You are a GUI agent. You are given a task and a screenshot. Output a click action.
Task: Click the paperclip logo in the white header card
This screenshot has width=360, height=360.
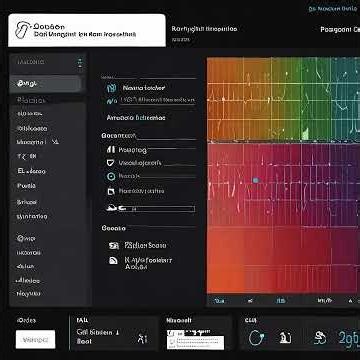[x=23, y=30]
